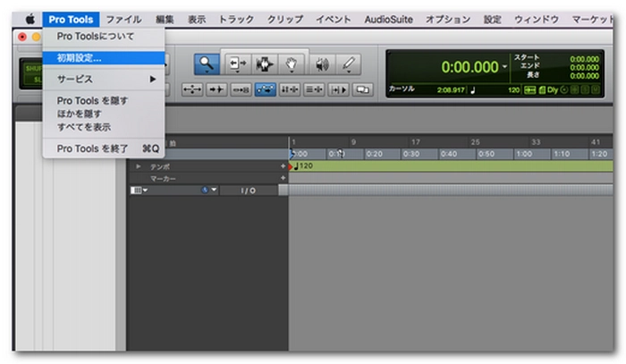Select the Zoomer (magnifying glass) tool
The image size is (626, 364).
pos(207,64)
